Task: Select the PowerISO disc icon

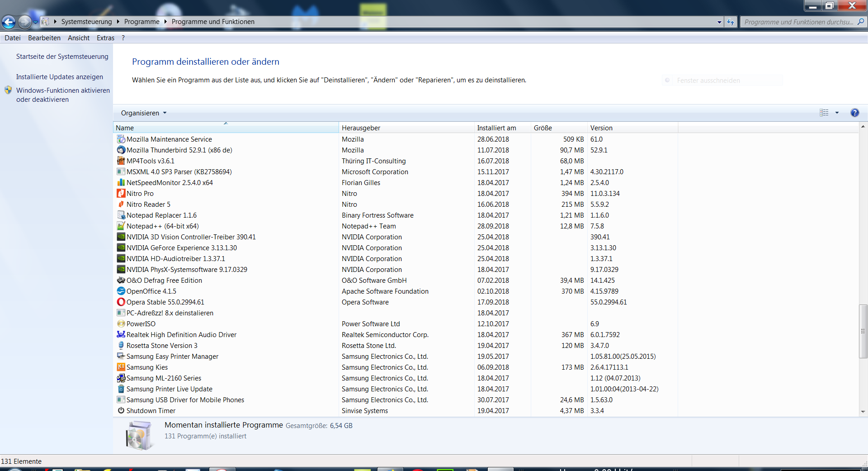Action: coord(121,324)
